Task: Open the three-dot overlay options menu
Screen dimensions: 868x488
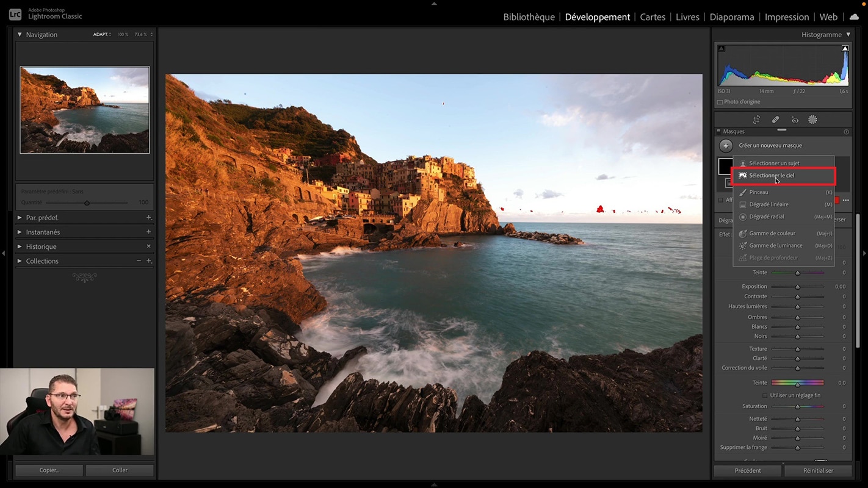Action: tap(846, 200)
